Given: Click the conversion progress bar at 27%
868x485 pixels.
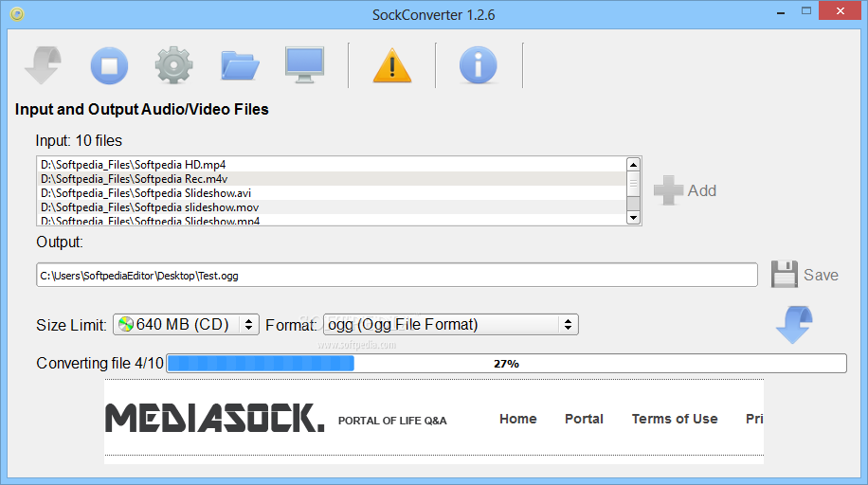Looking at the screenshot, I should point(507,363).
